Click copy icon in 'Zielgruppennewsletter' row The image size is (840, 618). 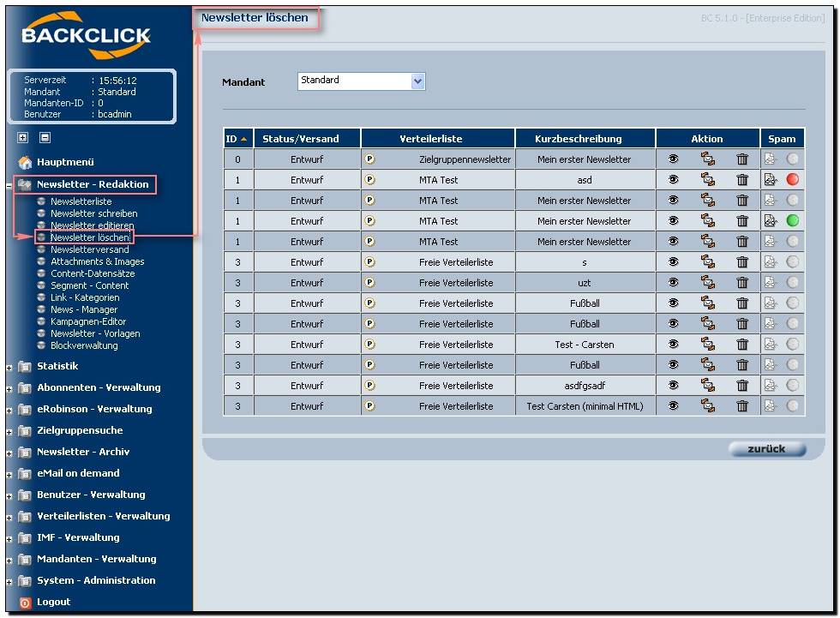click(x=708, y=159)
